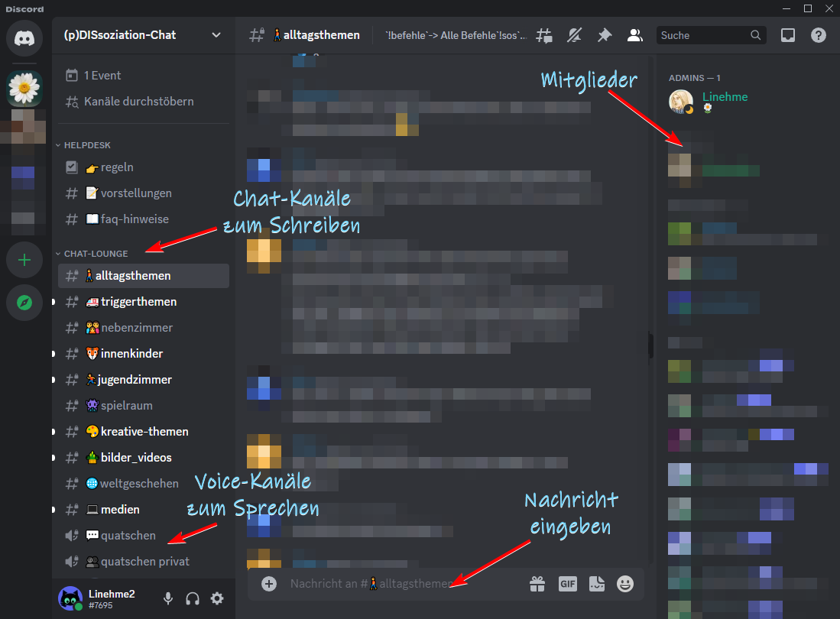
Task: Open the vorstellungen channel
Action: click(144, 193)
